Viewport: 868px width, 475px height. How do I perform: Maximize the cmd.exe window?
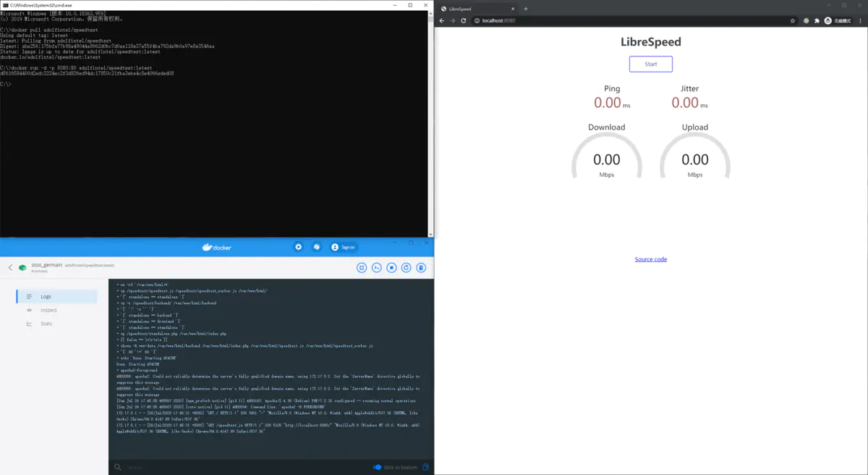[x=410, y=4]
